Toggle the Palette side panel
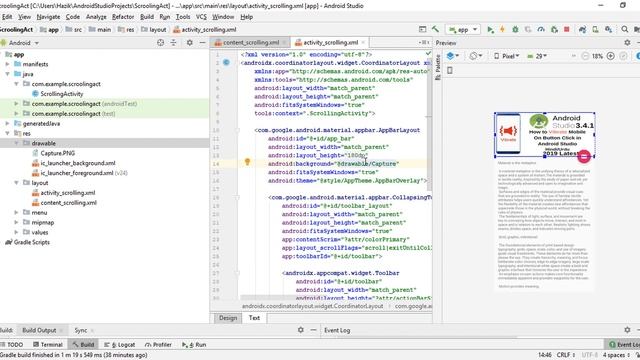 coord(438,67)
